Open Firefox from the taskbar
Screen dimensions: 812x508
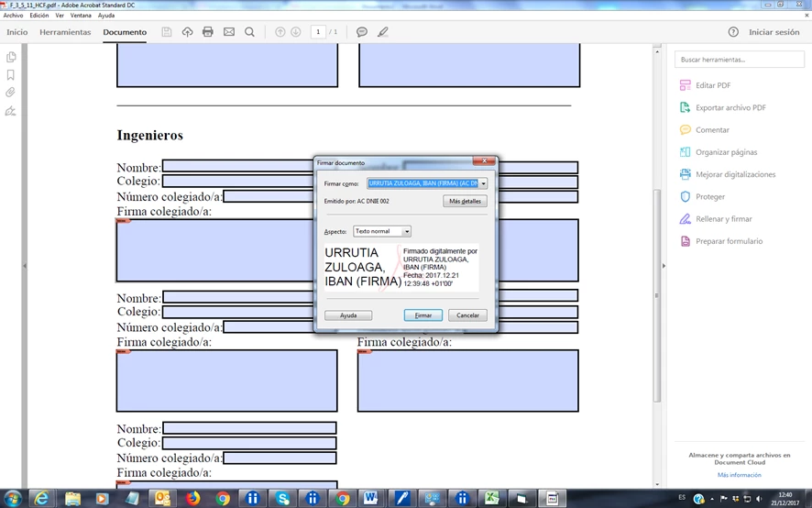click(x=193, y=499)
